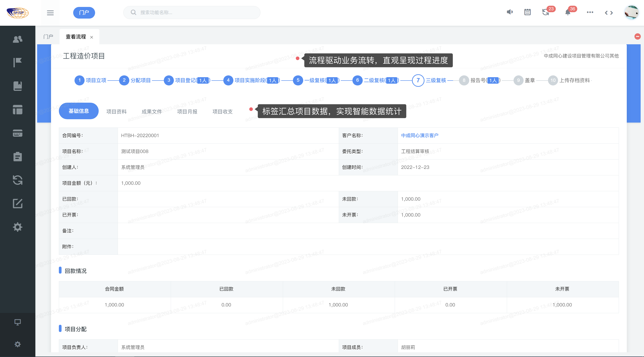Click the hamburger menu icon
This screenshot has height=357, width=644.
(x=50, y=13)
